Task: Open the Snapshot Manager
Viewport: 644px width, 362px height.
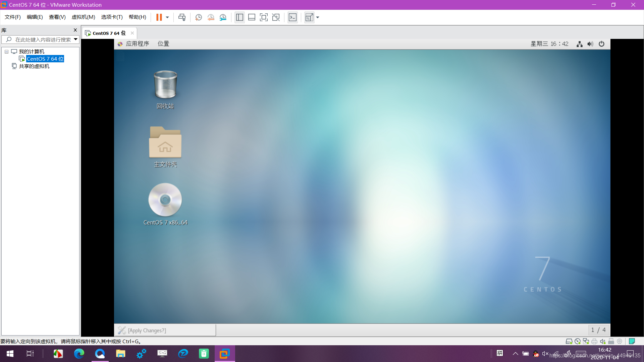Action: click(x=223, y=17)
